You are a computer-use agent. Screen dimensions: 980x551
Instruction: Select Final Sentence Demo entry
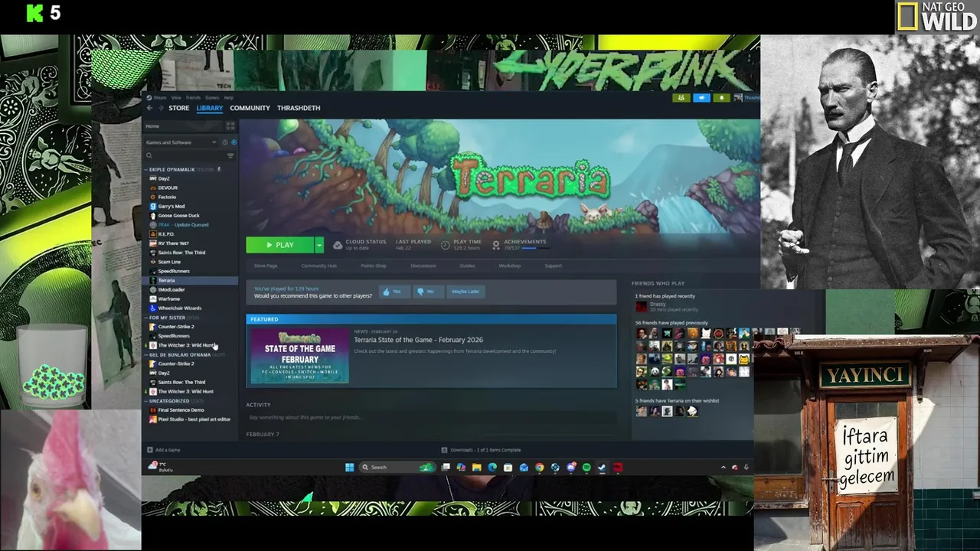click(181, 410)
